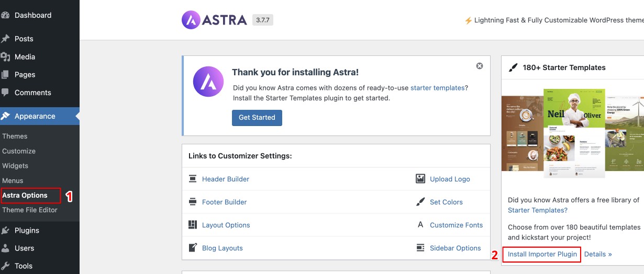Click the Get Started button

(x=257, y=118)
